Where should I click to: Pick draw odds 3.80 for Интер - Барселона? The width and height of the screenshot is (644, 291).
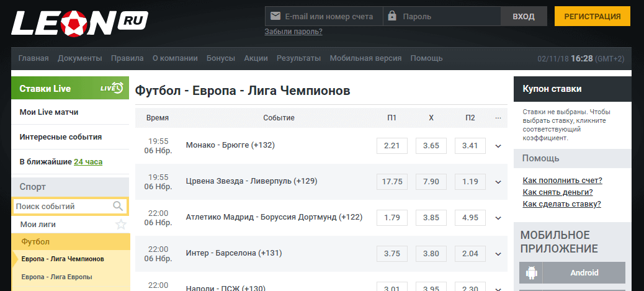pos(431,254)
